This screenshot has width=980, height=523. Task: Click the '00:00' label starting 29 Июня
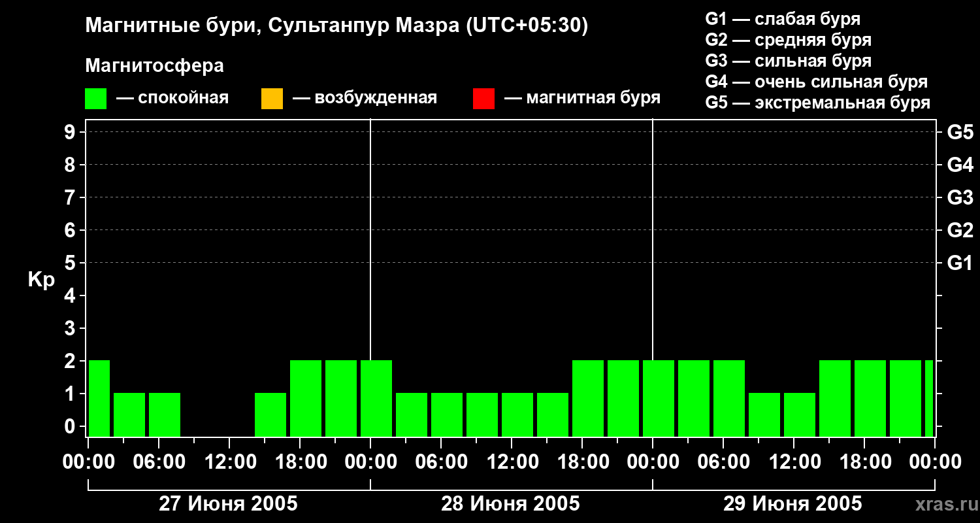[653, 462]
